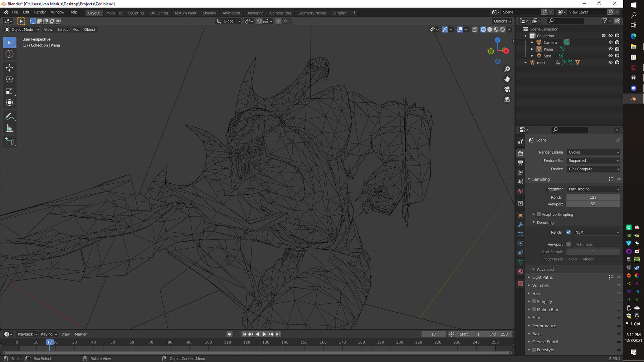
Task: Open the Modifier Properties wrench tab
Action: [x=520, y=224]
